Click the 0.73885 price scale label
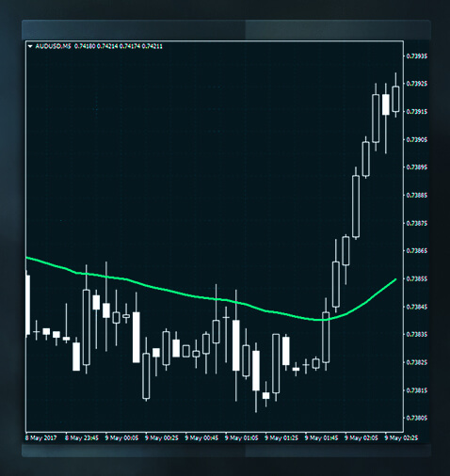Viewport: 450px width, 476px height. coord(417,196)
